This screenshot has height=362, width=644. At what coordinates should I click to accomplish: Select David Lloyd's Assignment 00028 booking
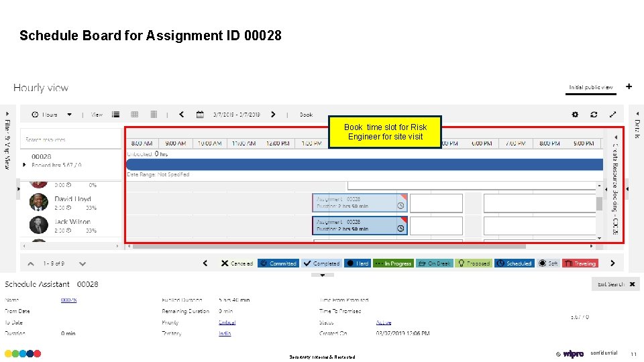[x=360, y=202]
